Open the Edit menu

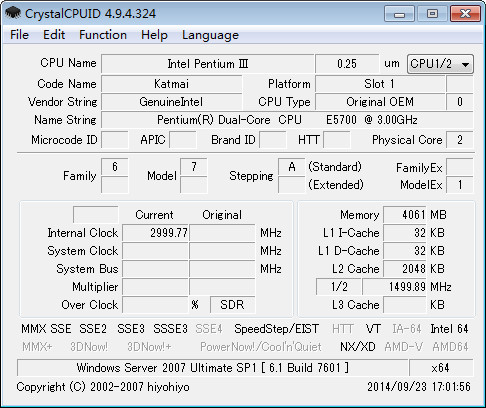coord(54,35)
